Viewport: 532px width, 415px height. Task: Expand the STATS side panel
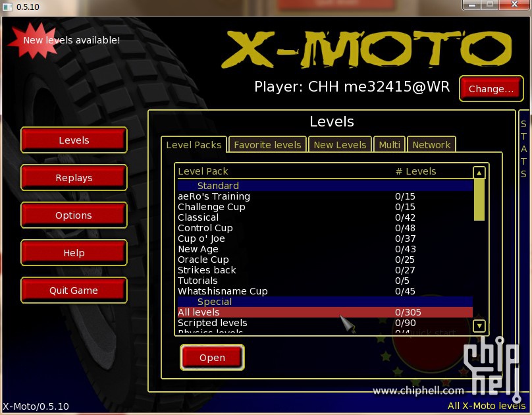524,149
